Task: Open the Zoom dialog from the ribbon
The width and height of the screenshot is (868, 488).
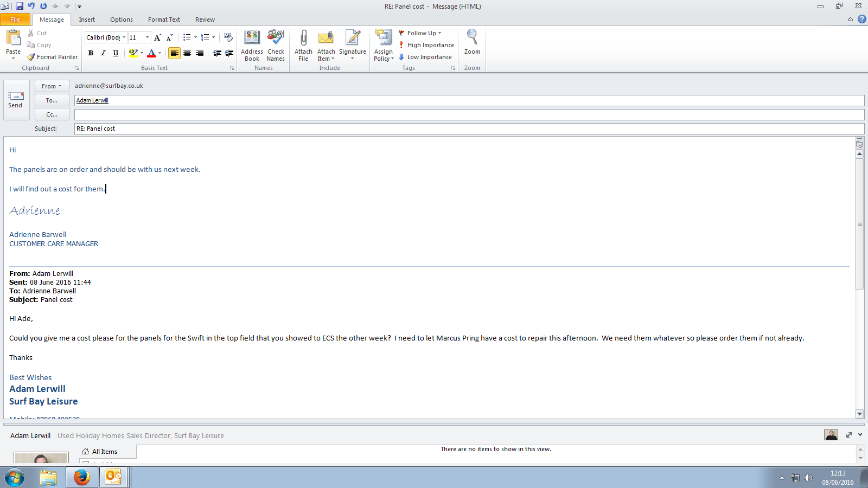Action: 472,42
